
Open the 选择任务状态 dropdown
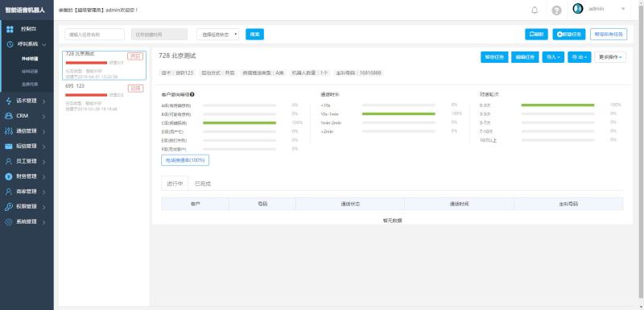[217, 35]
